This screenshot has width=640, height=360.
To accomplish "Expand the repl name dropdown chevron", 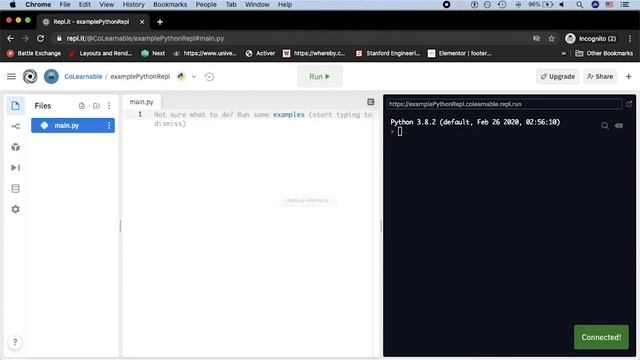I will [194, 76].
